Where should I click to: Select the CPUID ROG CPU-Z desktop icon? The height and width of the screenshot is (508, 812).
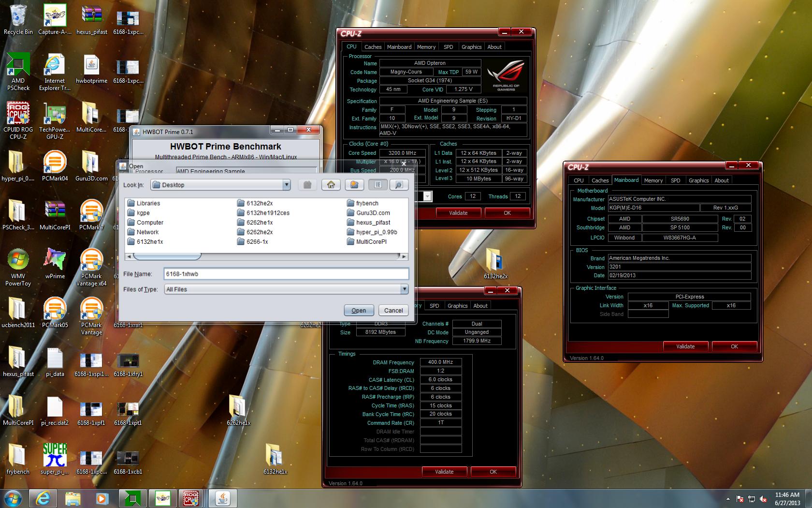(x=18, y=120)
